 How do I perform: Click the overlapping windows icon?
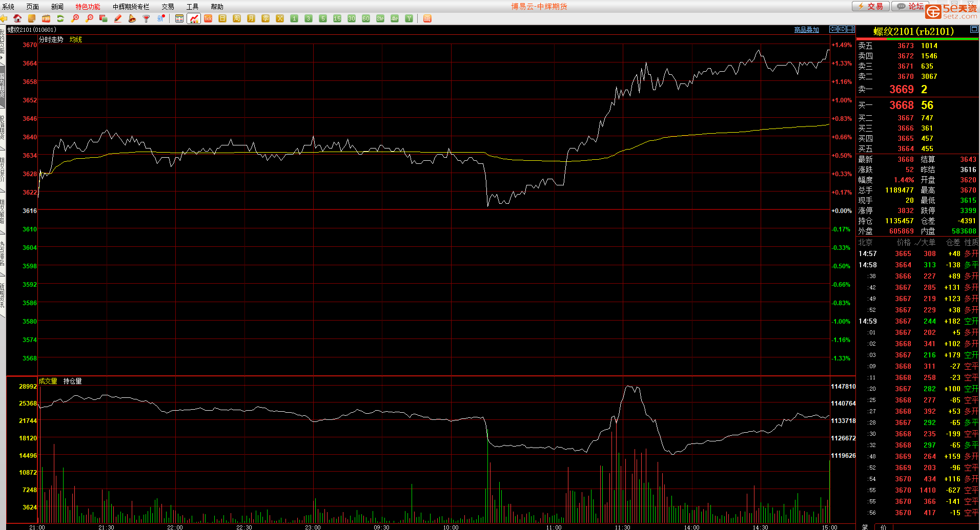click(x=104, y=18)
